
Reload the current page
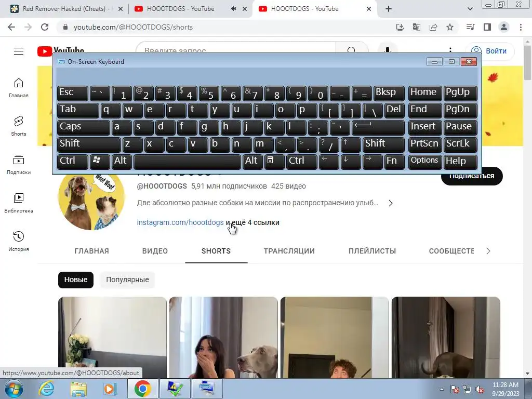pyautogui.click(x=45, y=27)
